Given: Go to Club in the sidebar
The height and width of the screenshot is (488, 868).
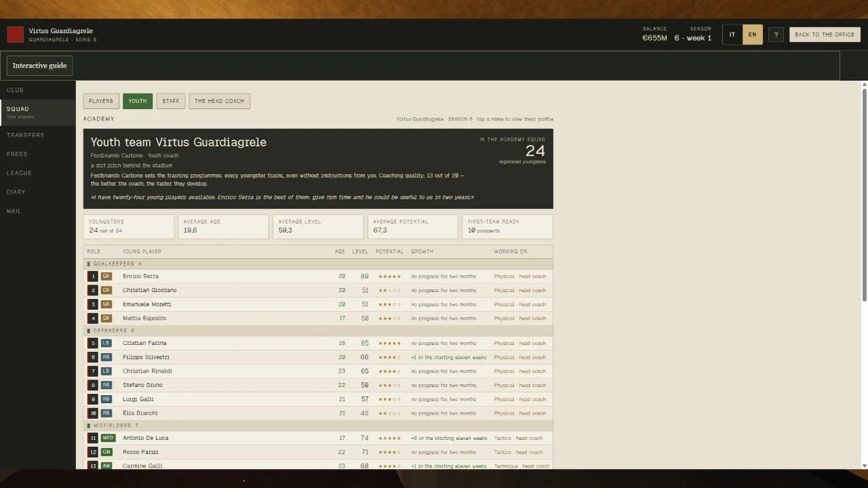Looking at the screenshot, I should click(38, 90).
